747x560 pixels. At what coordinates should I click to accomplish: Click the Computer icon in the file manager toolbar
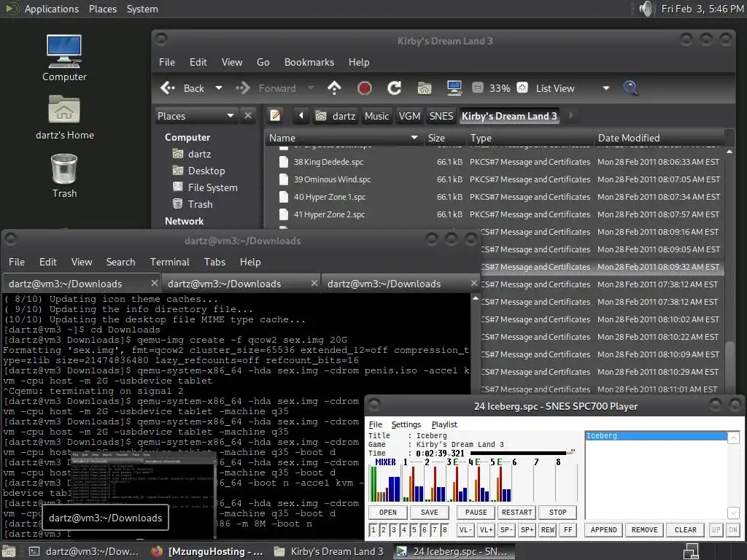click(x=454, y=88)
